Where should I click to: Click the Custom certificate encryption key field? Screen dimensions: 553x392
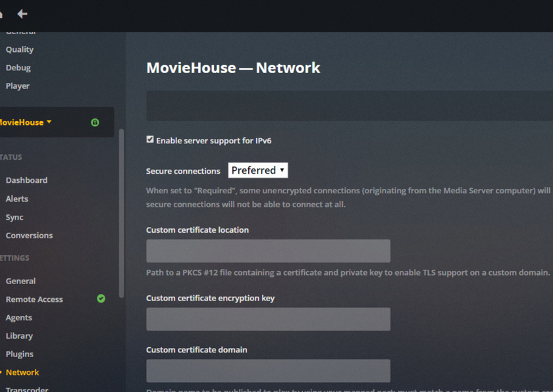269,319
